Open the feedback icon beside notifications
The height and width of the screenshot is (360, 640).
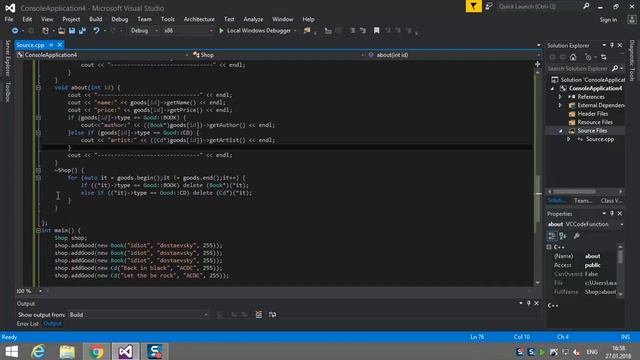pos(489,7)
